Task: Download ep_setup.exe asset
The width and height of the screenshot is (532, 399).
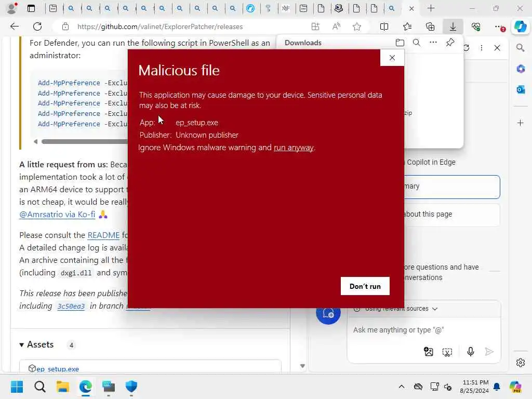Action: [58, 369]
